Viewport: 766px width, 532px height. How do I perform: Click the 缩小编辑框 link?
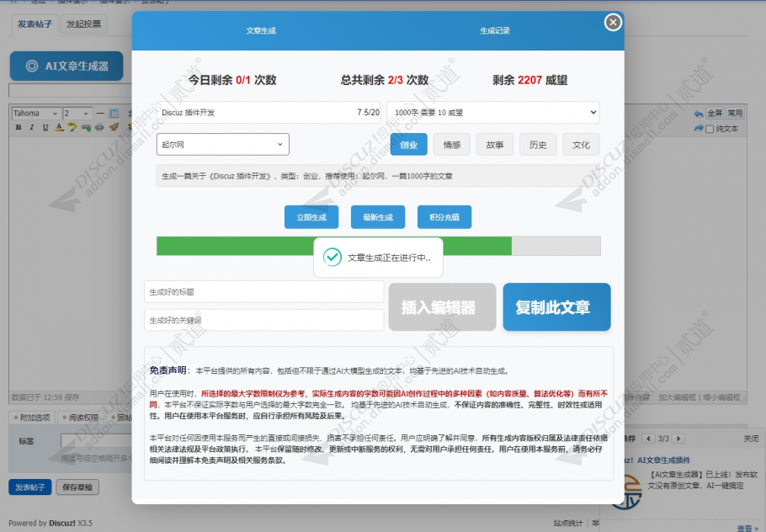721,397
